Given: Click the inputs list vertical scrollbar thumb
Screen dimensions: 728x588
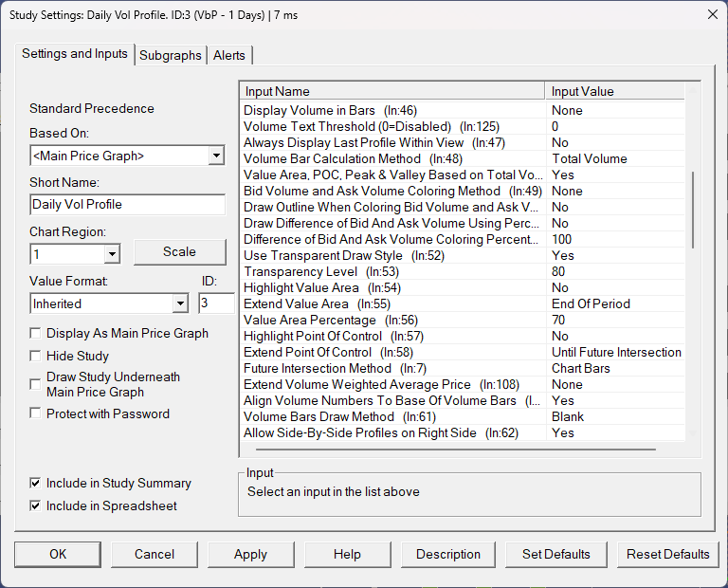Looking at the screenshot, I should point(693,210).
